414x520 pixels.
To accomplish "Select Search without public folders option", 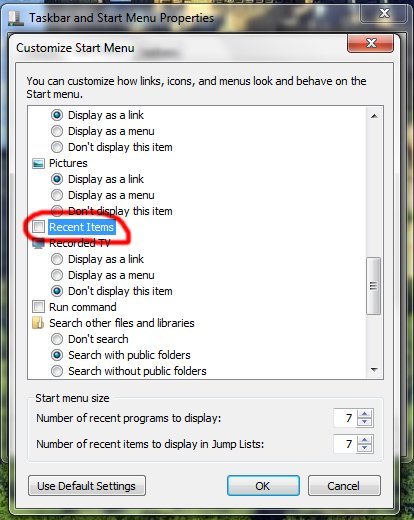I will click(x=57, y=371).
